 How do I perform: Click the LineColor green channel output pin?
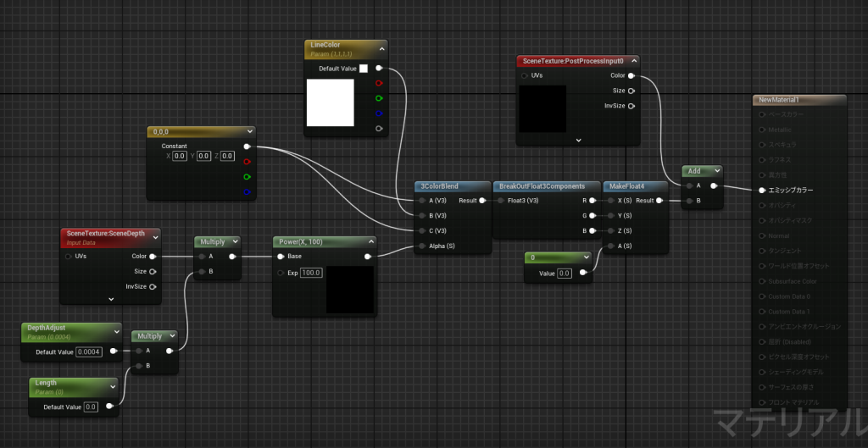378,98
